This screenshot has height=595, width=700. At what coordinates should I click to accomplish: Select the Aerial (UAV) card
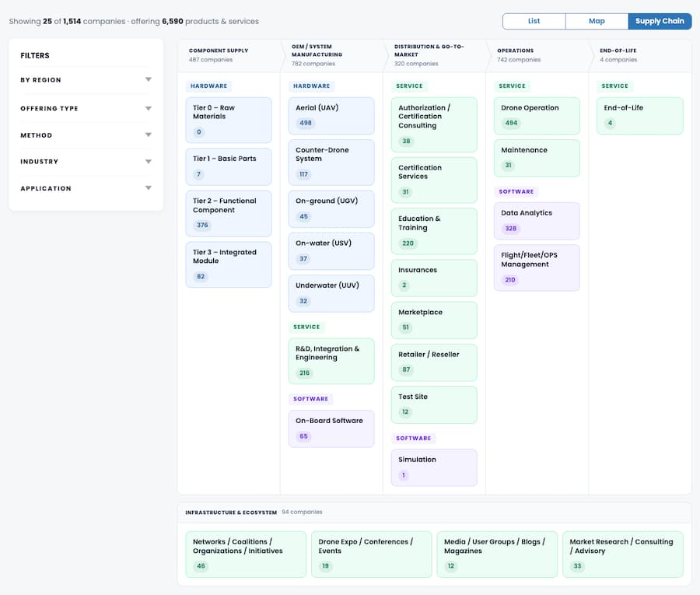click(331, 116)
